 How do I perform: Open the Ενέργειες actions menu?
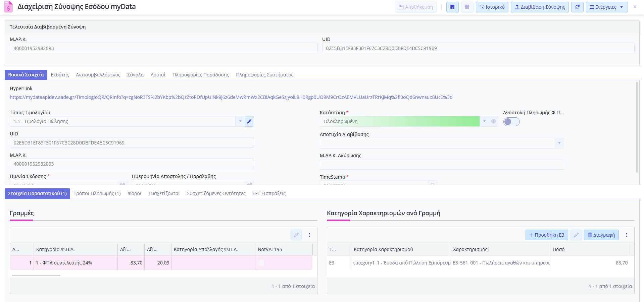[x=606, y=7]
